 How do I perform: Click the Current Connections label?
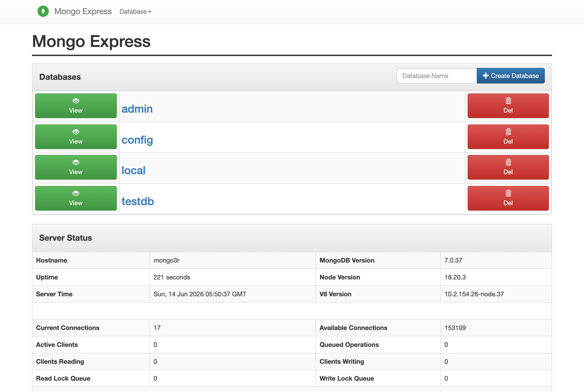[68, 328]
